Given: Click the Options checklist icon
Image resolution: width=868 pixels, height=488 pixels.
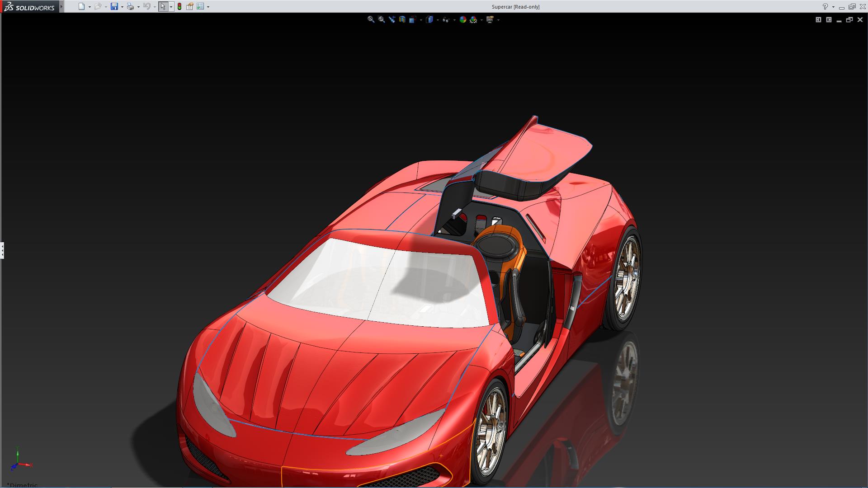Looking at the screenshot, I should tap(200, 6).
